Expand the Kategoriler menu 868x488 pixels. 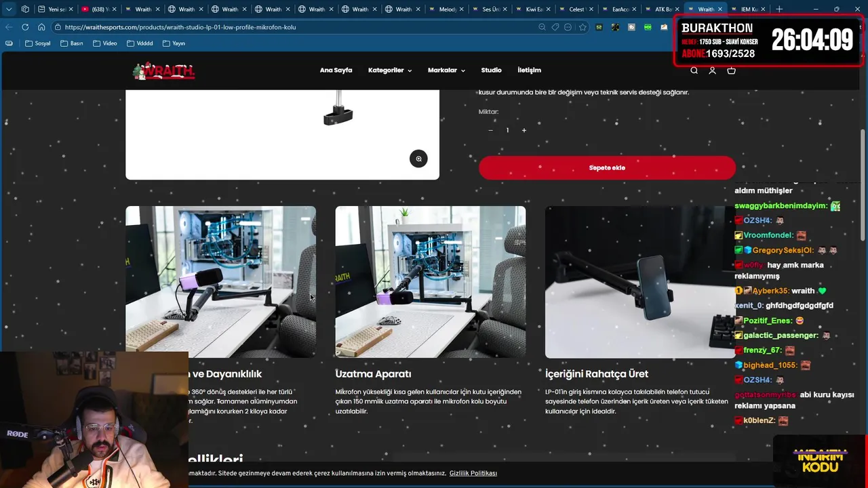coord(390,70)
